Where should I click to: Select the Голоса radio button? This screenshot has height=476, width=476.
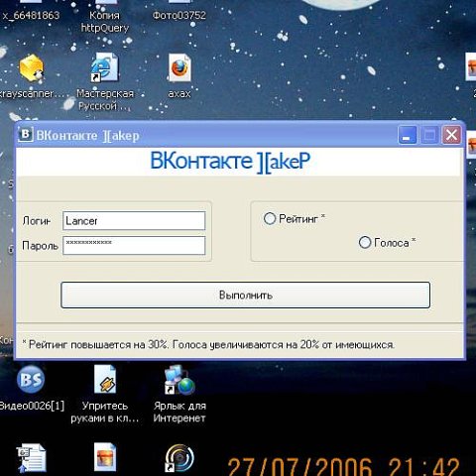pos(365,242)
